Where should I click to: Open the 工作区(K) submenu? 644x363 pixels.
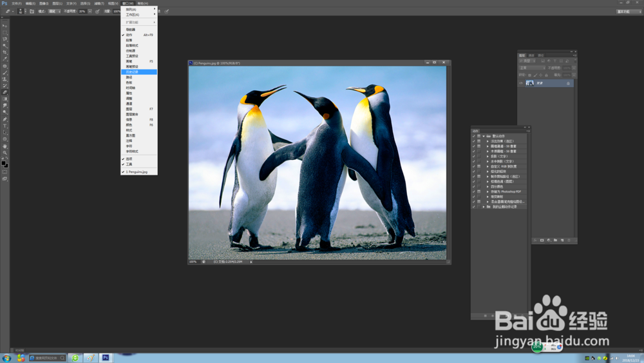pyautogui.click(x=139, y=14)
